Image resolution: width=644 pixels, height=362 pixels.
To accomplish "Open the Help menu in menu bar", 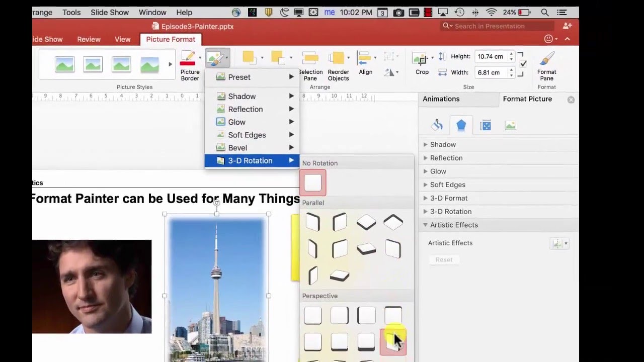I will click(x=184, y=12).
